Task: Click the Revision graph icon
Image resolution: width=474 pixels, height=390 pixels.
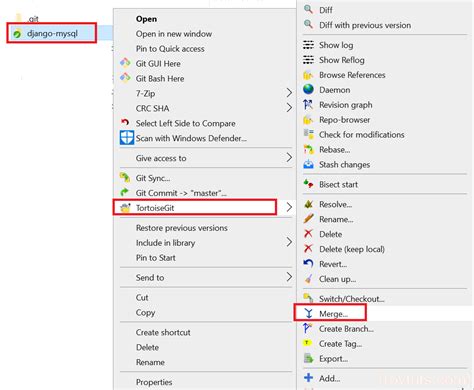Action: [x=308, y=105]
